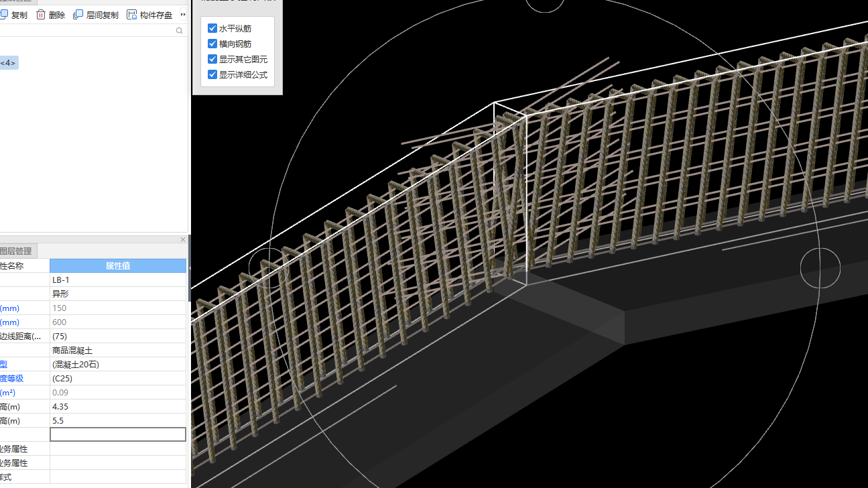Click the LB-1 name value cell
Image resolution: width=868 pixels, height=488 pixels.
[x=118, y=280]
